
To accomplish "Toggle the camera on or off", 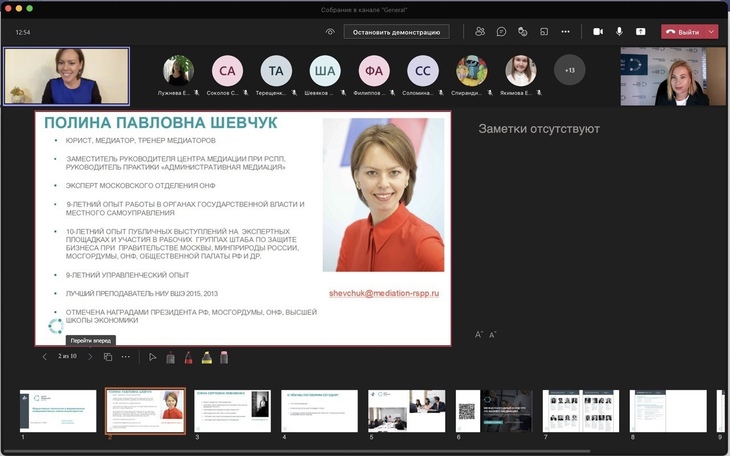I will pyautogui.click(x=598, y=32).
